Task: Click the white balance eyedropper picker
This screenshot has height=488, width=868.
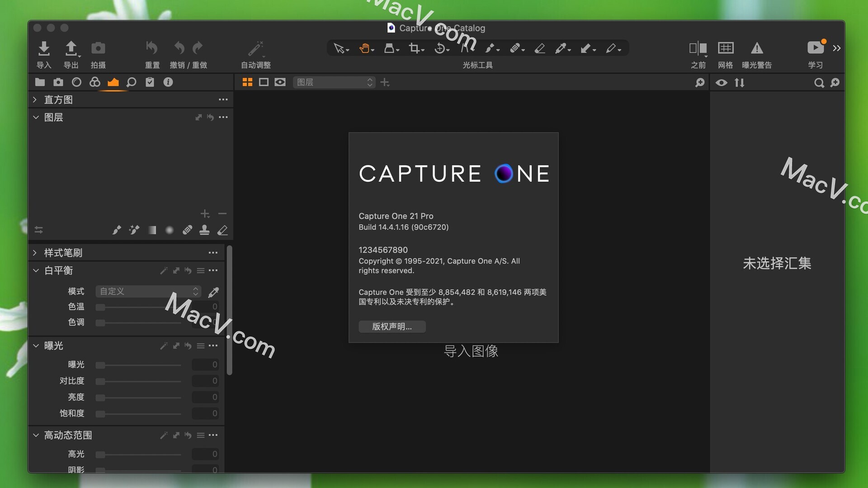Action: [x=213, y=292]
